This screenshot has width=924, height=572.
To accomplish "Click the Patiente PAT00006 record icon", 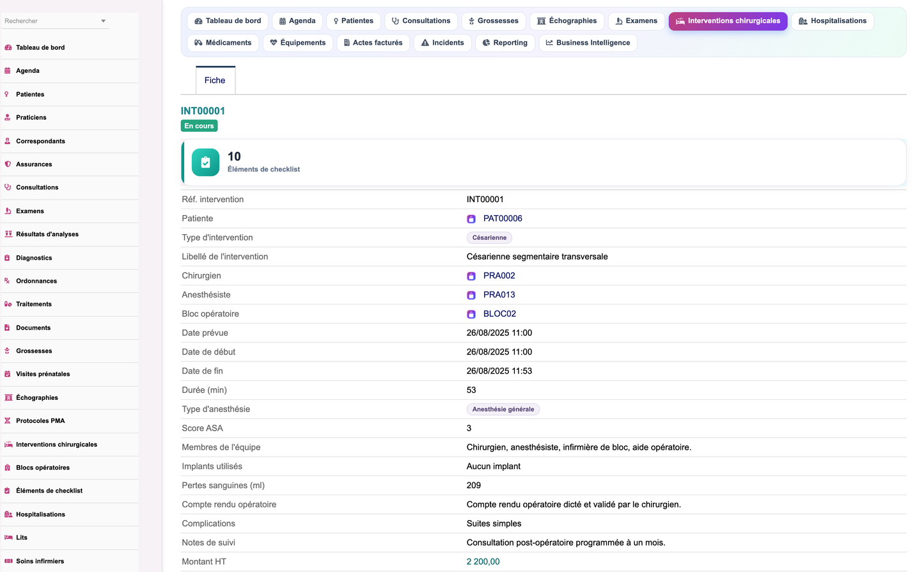I will pyautogui.click(x=471, y=219).
